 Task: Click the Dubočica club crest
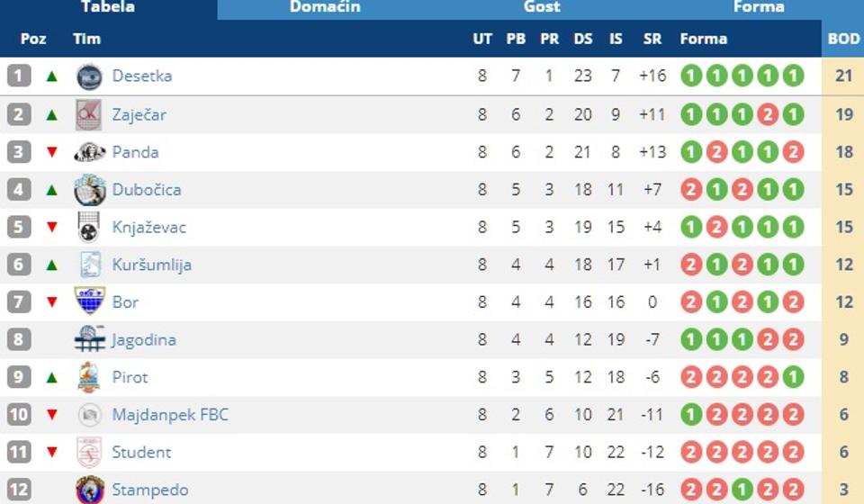(89, 190)
